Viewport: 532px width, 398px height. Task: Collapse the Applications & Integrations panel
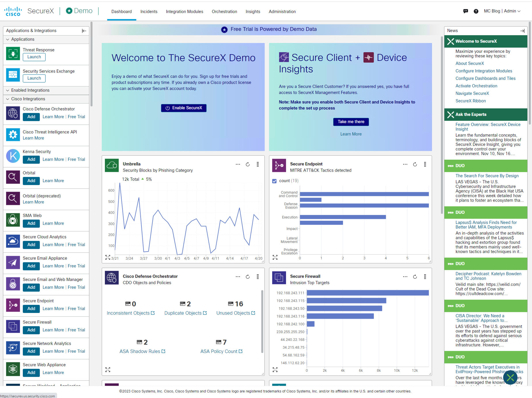pos(84,31)
